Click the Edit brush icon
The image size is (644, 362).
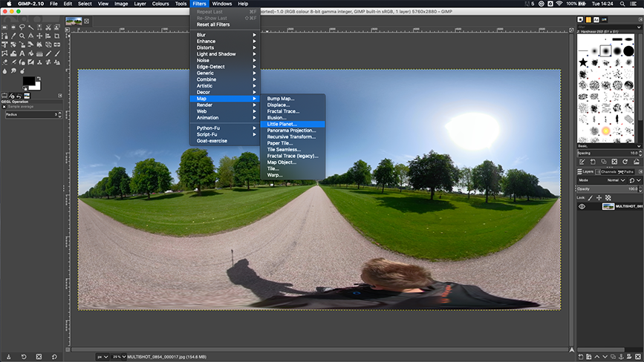[x=582, y=162]
